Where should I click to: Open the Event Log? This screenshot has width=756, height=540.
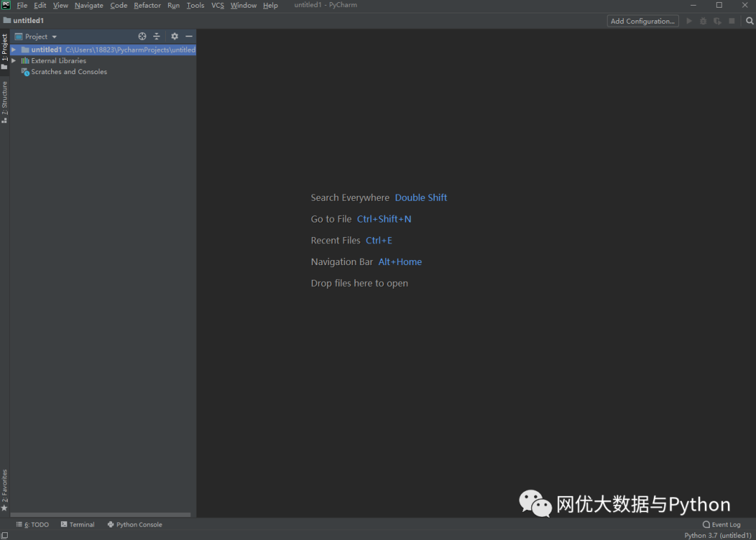click(722, 525)
